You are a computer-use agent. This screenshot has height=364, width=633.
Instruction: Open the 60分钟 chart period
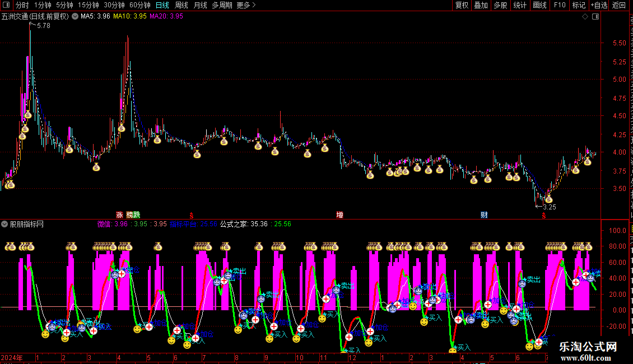click(x=140, y=5)
